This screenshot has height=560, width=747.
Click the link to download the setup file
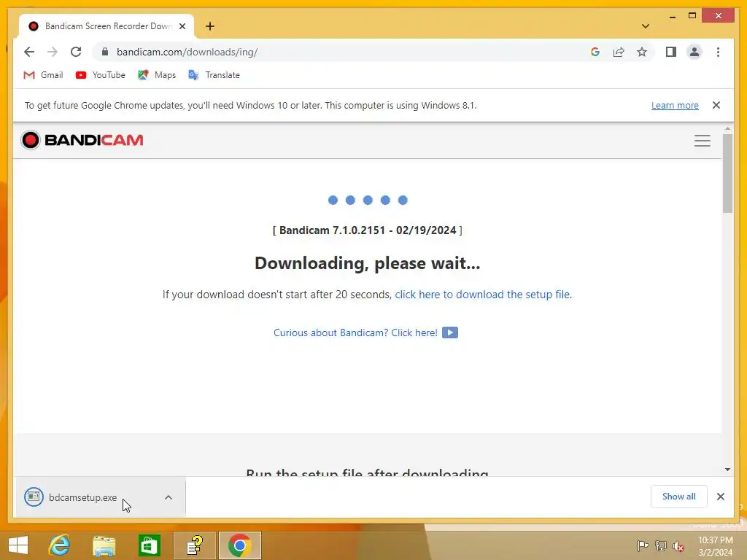point(483,295)
